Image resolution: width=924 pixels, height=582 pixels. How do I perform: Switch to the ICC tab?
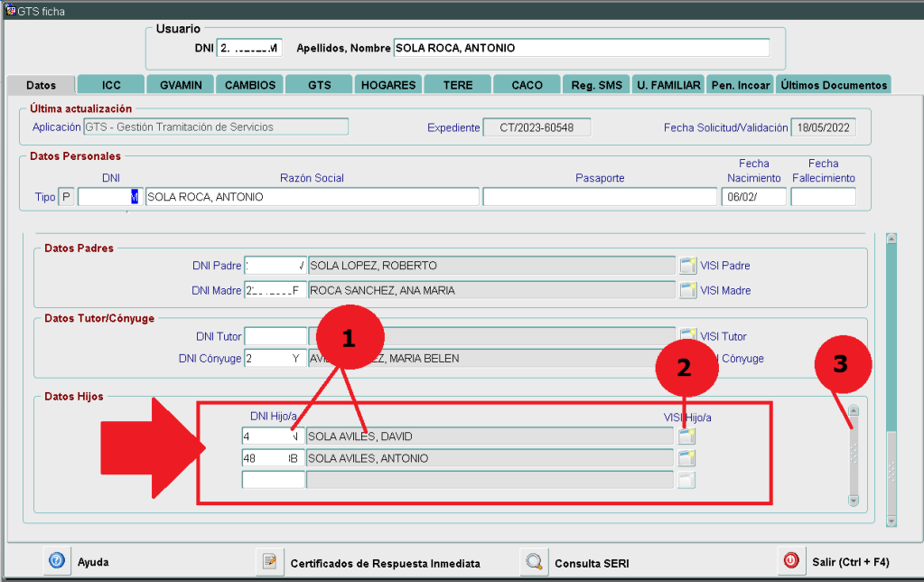pos(111,85)
